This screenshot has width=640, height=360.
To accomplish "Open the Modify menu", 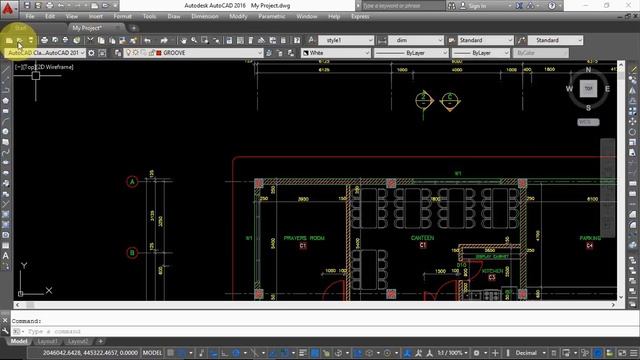I will (238, 16).
